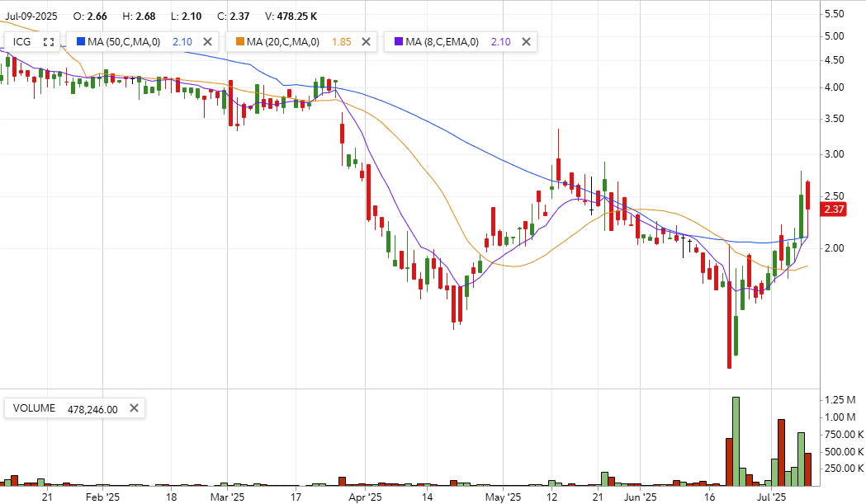The height and width of the screenshot is (504, 866).
Task: Click the high price H: 2.68
Action: [140, 16]
